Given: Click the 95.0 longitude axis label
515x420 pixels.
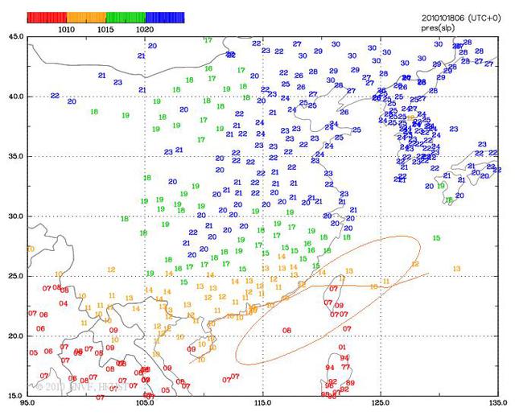Looking at the screenshot, I should 28,402.
